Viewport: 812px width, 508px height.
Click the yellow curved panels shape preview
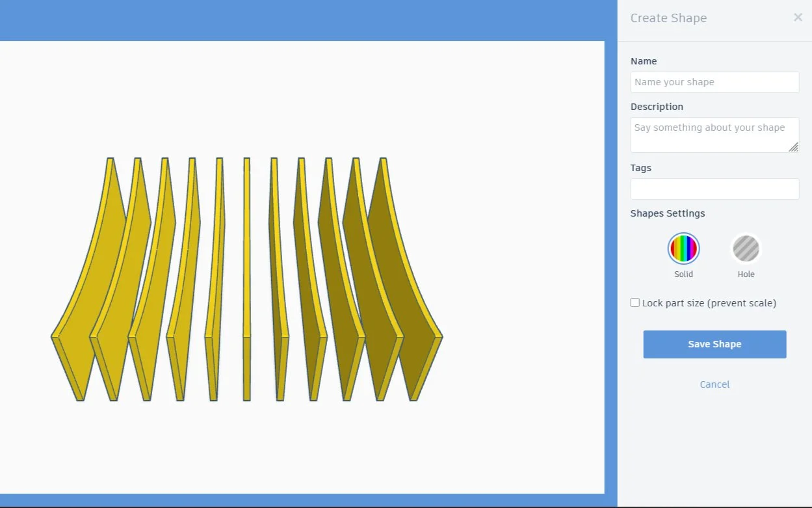pos(247,279)
